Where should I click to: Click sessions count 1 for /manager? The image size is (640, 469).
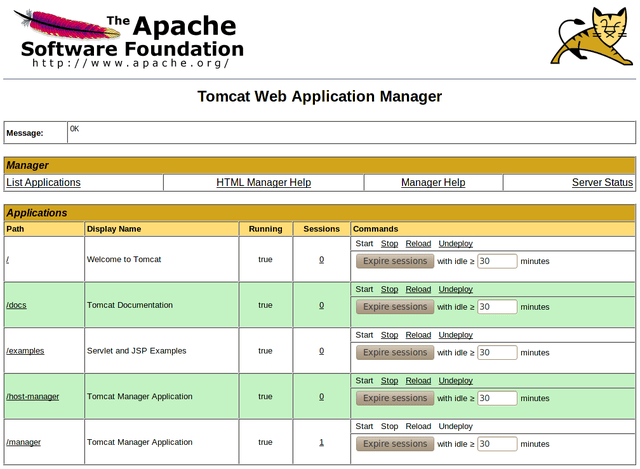click(x=322, y=442)
